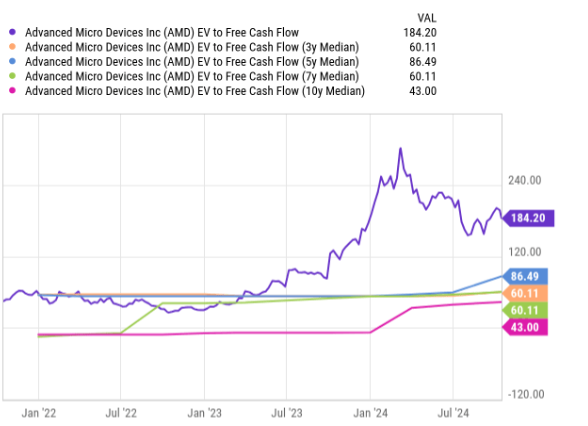This screenshot has width=588, height=426.
Task: Click the blue 86.49 chart value flag
Action: click(525, 276)
